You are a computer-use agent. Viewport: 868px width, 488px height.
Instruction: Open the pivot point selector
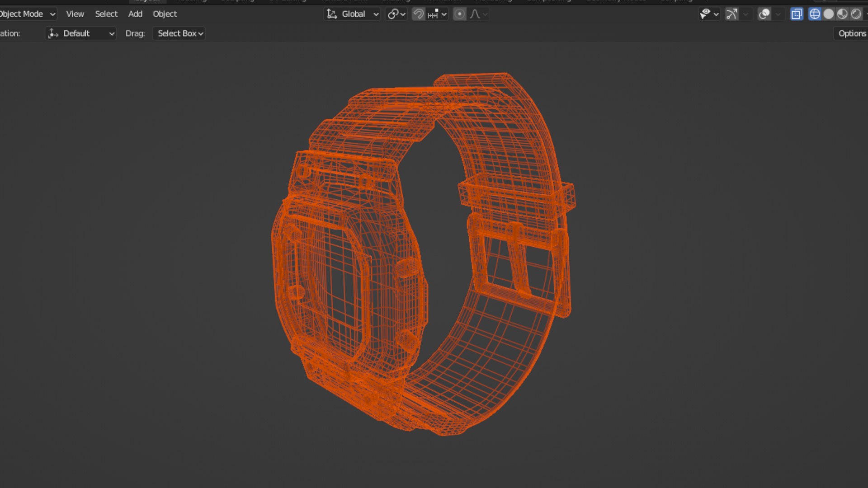coord(396,14)
